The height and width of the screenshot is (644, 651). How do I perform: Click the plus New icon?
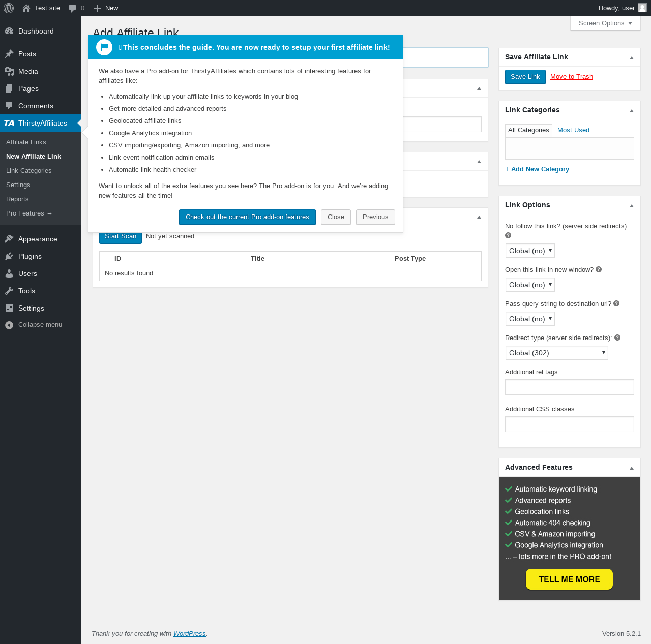click(x=98, y=8)
